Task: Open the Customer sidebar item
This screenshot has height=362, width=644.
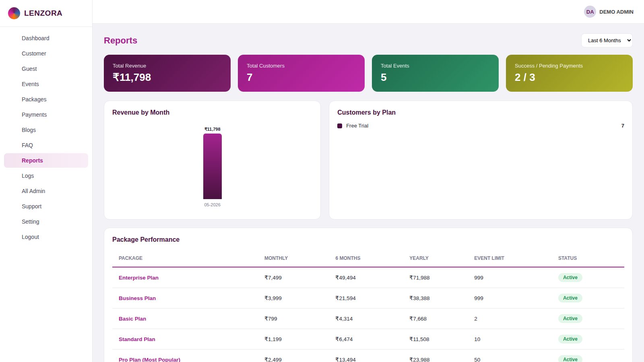Action: [x=46, y=53]
